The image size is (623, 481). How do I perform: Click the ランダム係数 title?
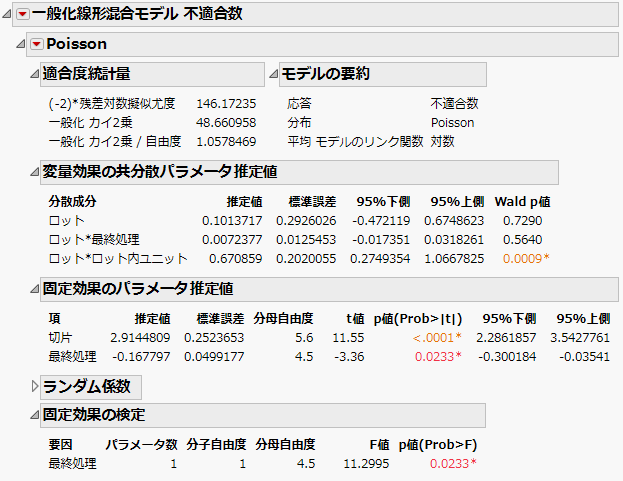[x=86, y=386]
